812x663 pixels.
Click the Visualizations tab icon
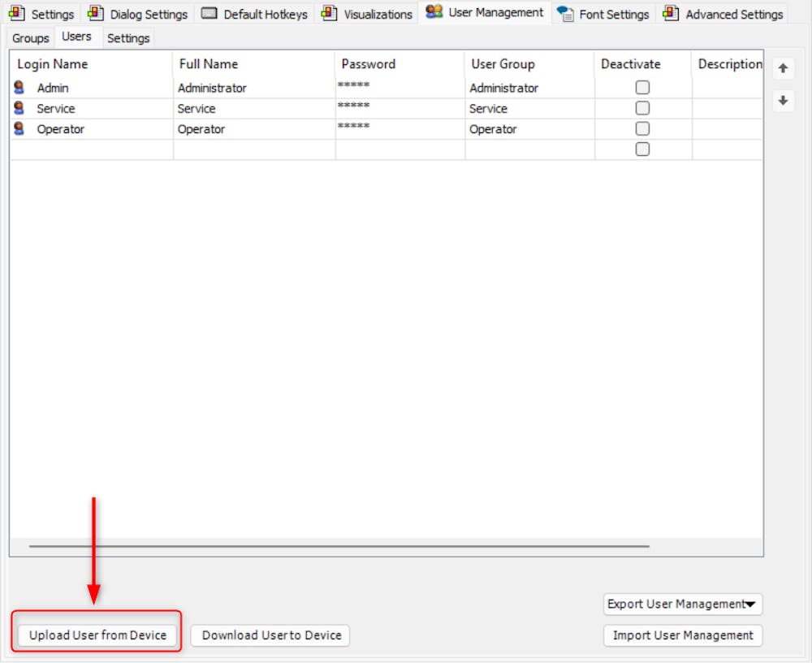pos(328,14)
